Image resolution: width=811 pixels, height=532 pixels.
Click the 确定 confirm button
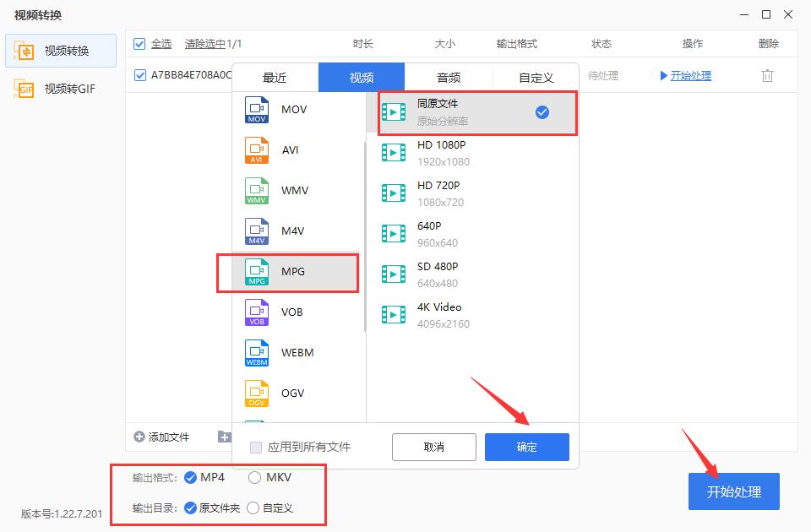tap(526, 448)
